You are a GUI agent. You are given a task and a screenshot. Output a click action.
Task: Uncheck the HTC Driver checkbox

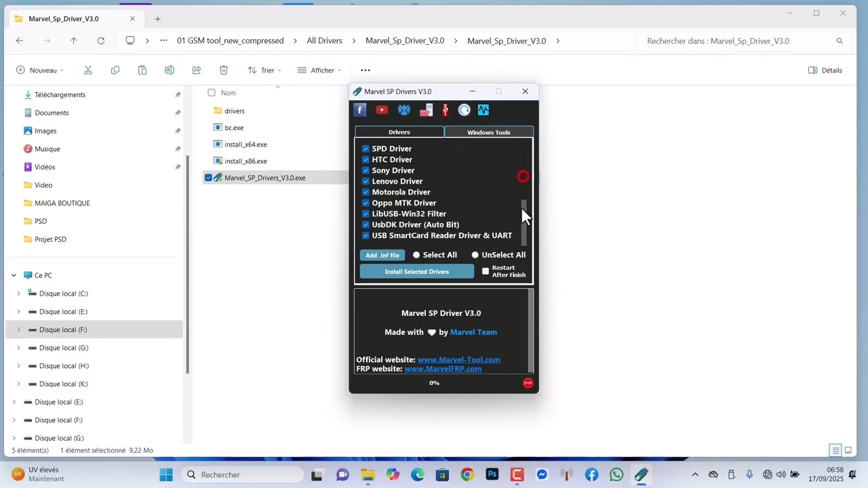coord(366,159)
